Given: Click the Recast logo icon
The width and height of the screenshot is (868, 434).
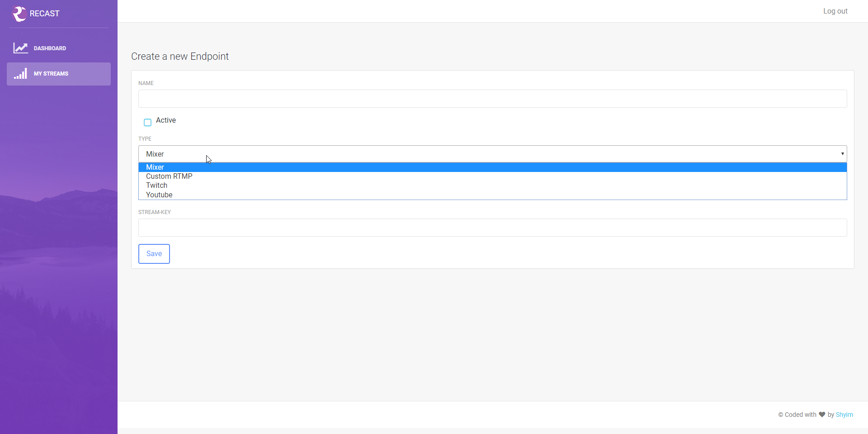Looking at the screenshot, I should click(19, 14).
